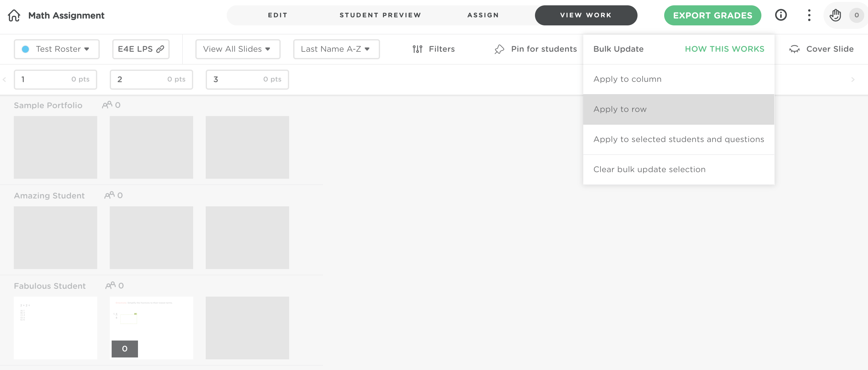Image resolution: width=868 pixels, height=370 pixels.
Task: Click the collaborators icon beside Amazing Student
Action: (109, 195)
